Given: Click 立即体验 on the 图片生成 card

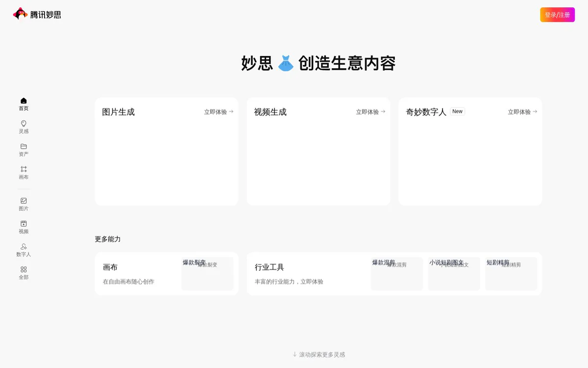Looking at the screenshot, I should pyautogui.click(x=219, y=112).
